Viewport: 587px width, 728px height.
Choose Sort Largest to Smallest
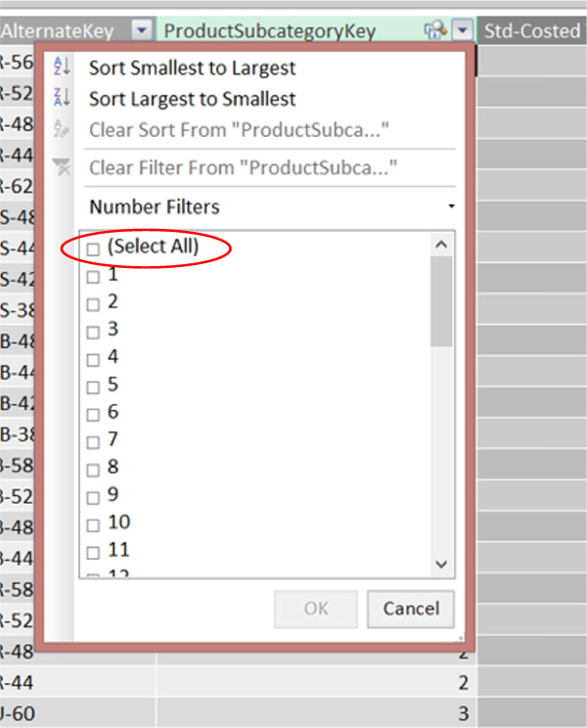tap(192, 99)
